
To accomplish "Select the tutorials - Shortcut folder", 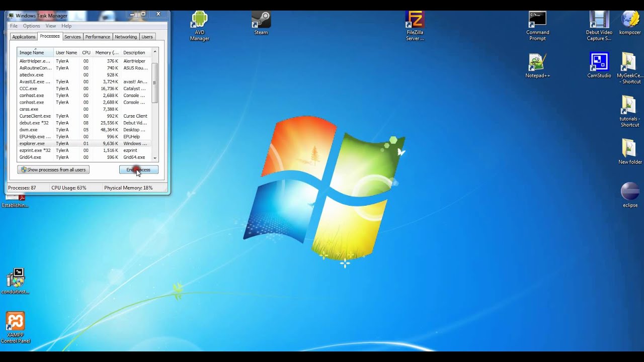I will (630, 112).
